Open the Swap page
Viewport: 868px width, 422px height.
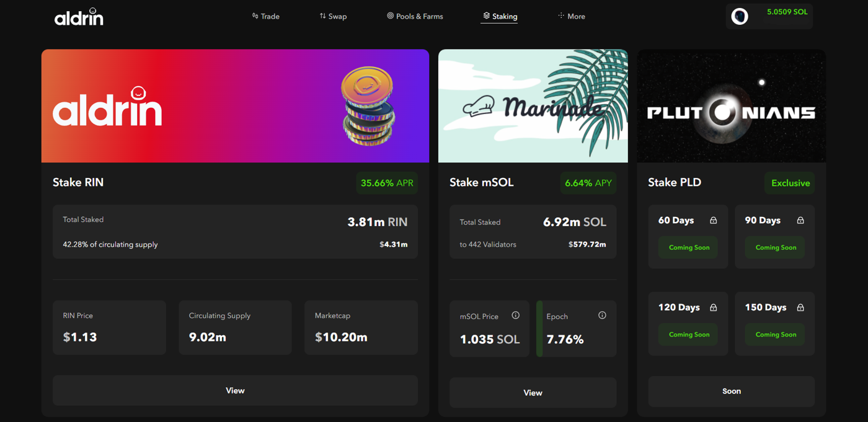point(333,16)
